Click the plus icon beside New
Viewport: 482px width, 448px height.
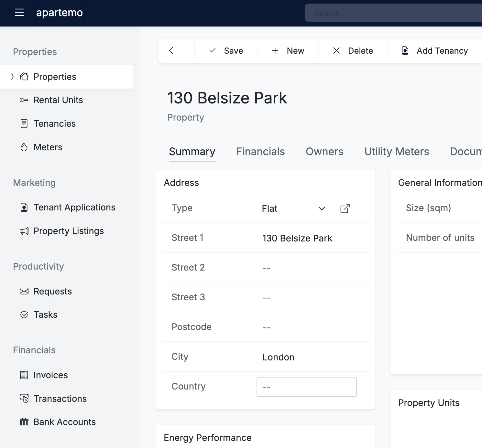pos(275,50)
